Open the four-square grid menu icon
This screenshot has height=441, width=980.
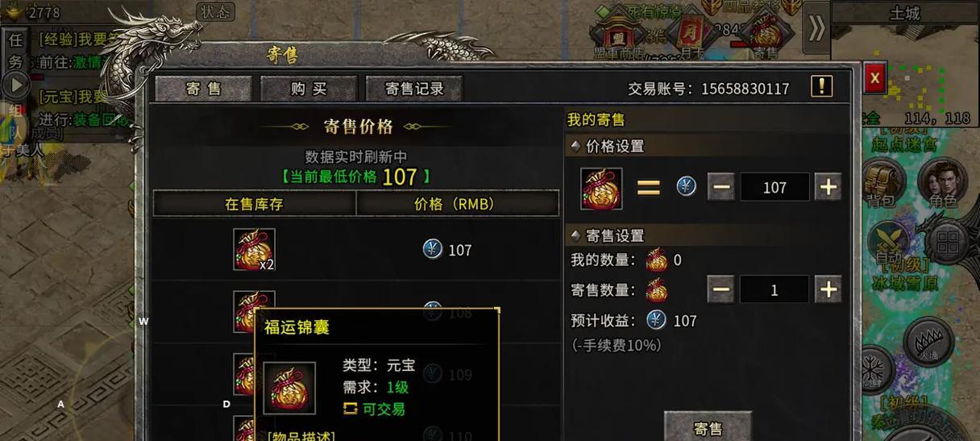[x=948, y=241]
